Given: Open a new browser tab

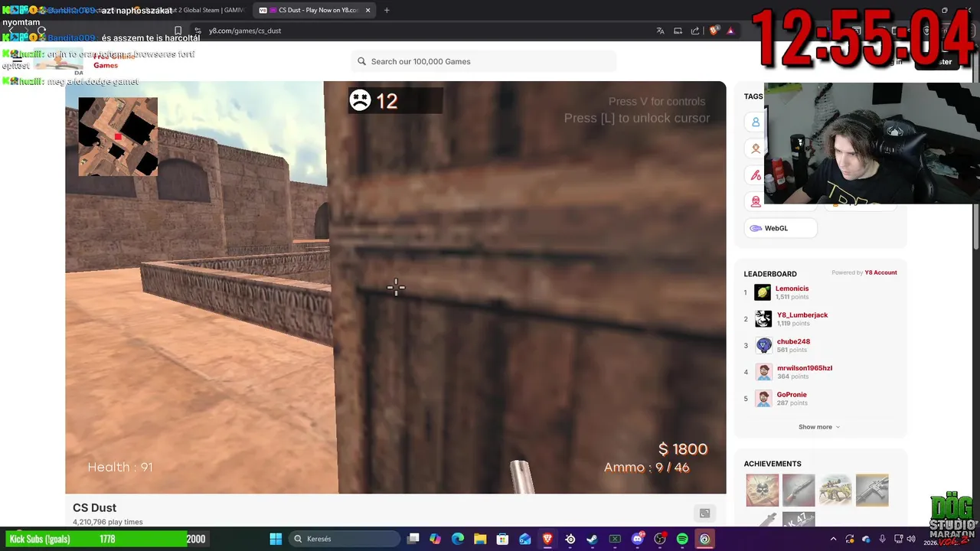Looking at the screenshot, I should [x=387, y=10].
